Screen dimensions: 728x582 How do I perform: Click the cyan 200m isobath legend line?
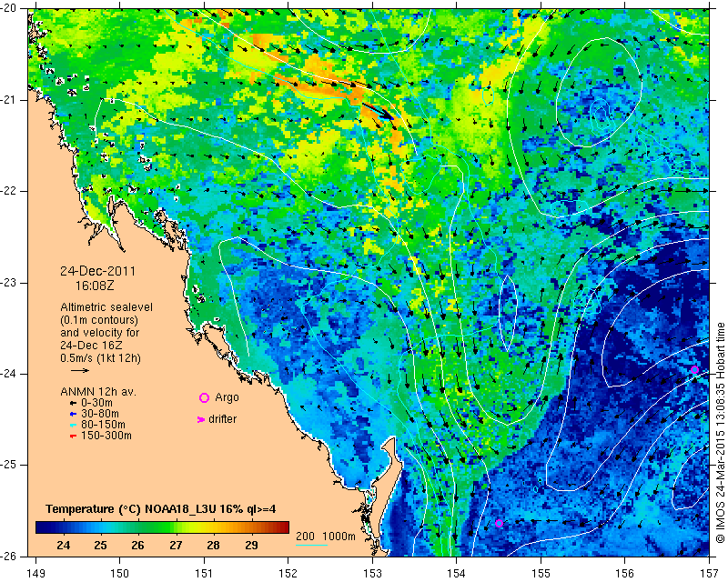point(311,545)
